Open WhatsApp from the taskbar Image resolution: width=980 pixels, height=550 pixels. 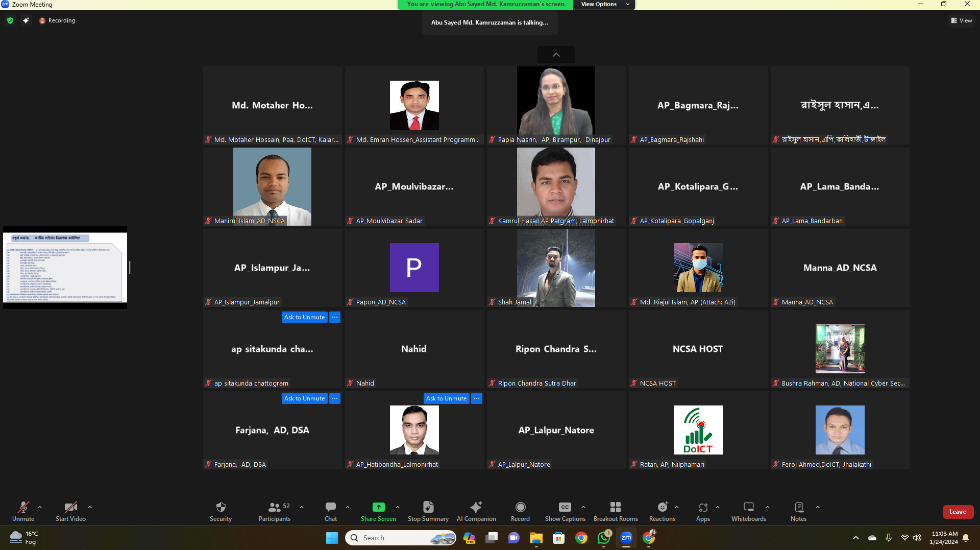pos(604,538)
